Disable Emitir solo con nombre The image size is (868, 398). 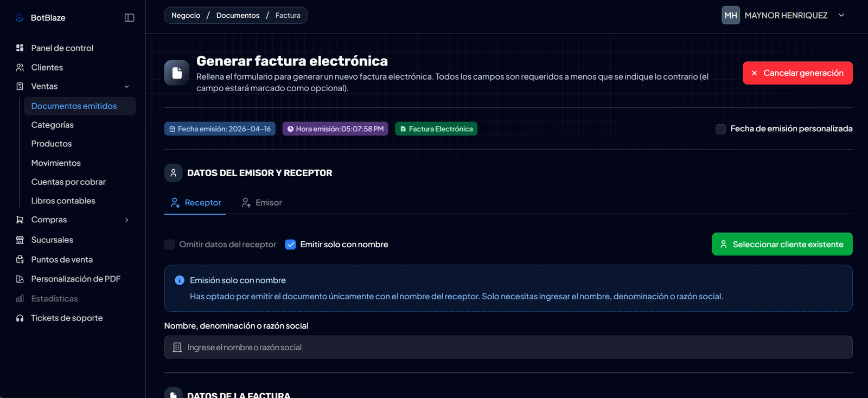pos(291,245)
